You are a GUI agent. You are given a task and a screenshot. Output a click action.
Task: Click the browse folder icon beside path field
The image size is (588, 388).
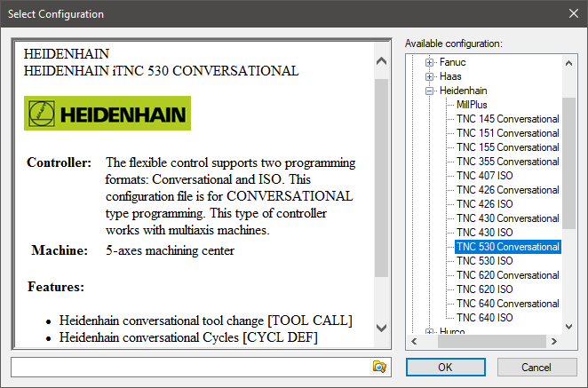(379, 367)
